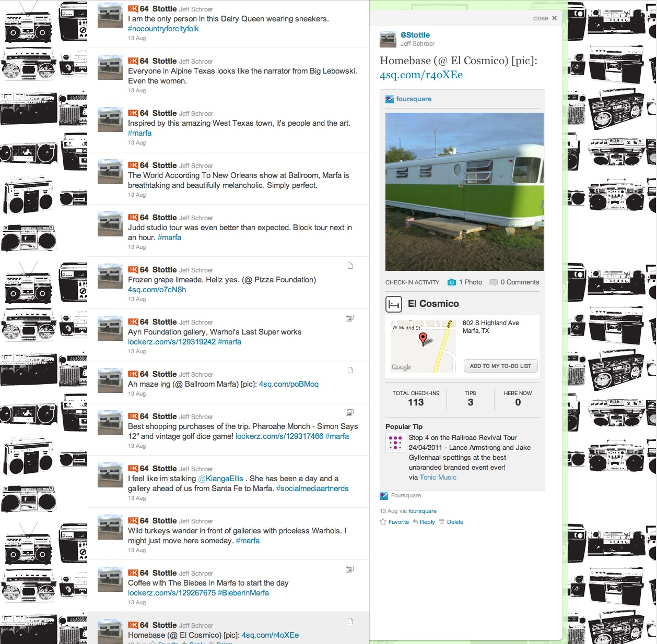Click the Reply arrow icon in detail pane
The width and height of the screenshot is (657, 644).
[x=415, y=522]
